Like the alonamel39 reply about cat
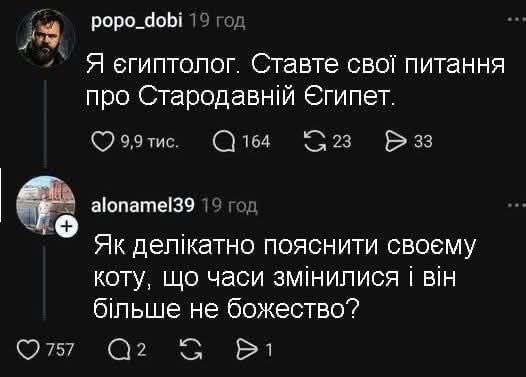 [28, 350]
